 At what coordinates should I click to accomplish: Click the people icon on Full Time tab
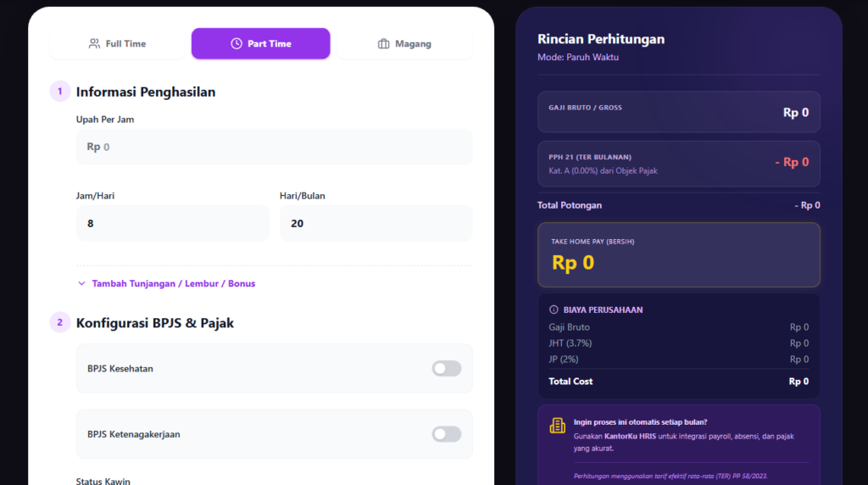pyautogui.click(x=94, y=44)
